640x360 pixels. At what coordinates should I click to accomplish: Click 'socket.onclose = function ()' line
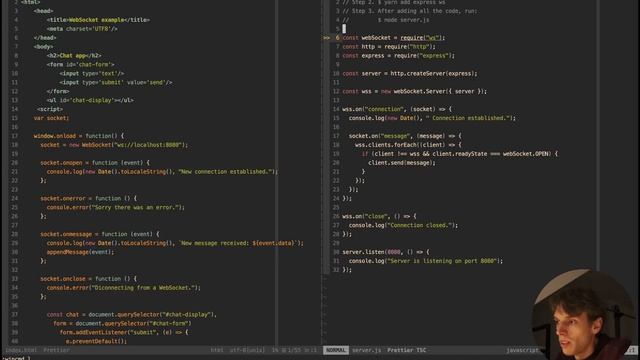pos(89,279)
